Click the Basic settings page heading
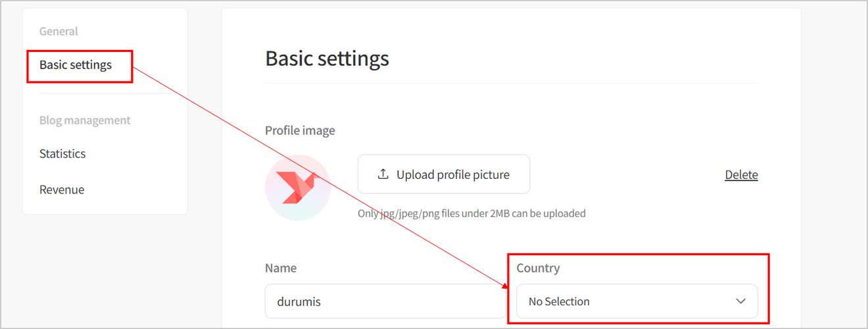 click(x=327, y=59)
